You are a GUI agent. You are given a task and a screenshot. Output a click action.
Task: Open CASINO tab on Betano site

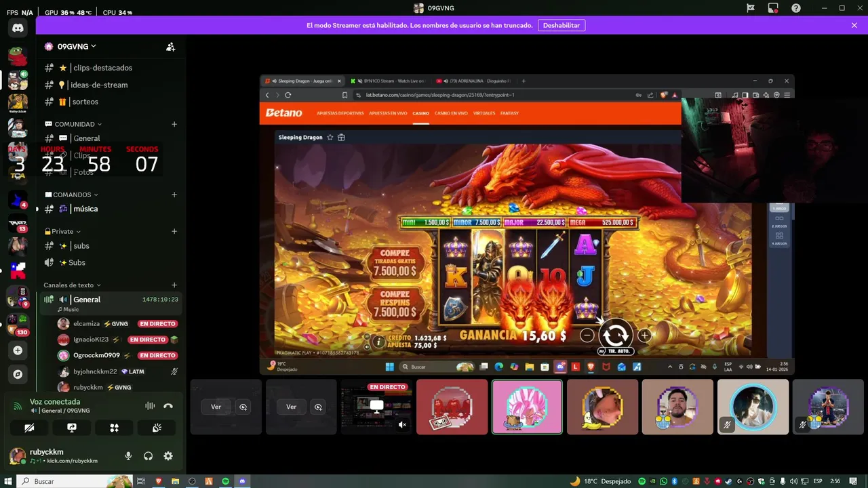click(421, 113)
